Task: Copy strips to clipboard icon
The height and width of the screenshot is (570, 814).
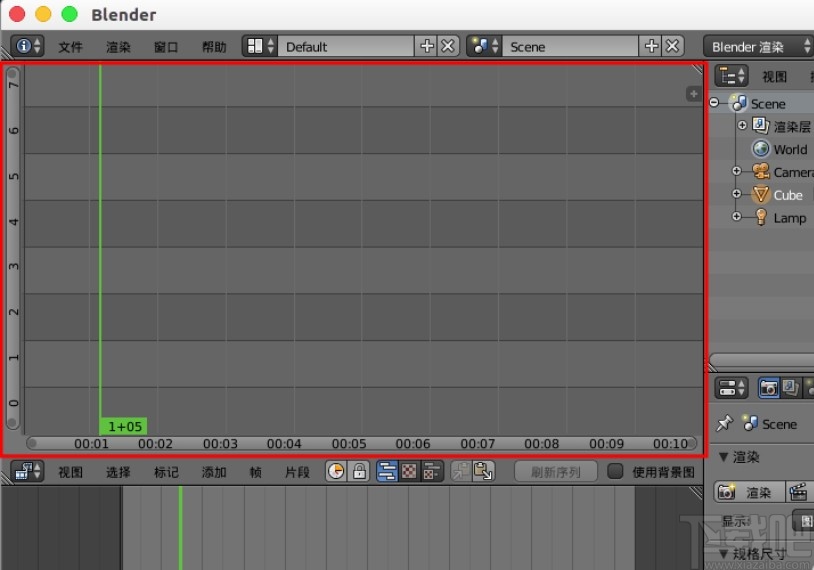Action: pos(461,471)
